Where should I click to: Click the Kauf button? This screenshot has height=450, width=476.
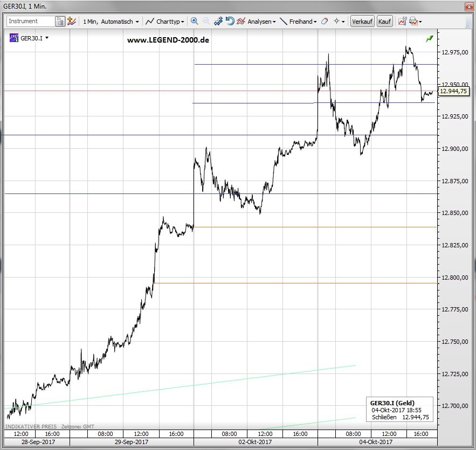click(x=384, y=22)
